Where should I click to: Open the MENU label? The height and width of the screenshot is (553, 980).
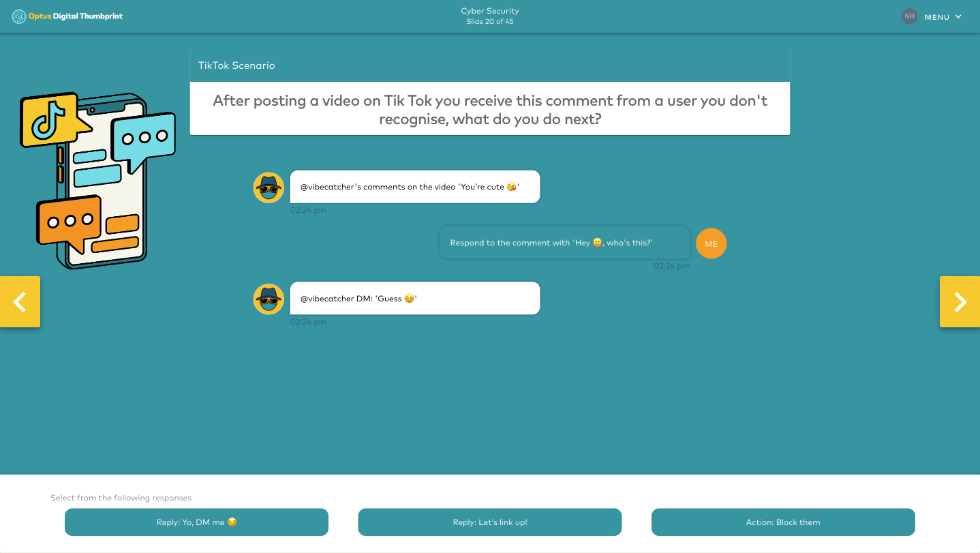pos(937,17)
